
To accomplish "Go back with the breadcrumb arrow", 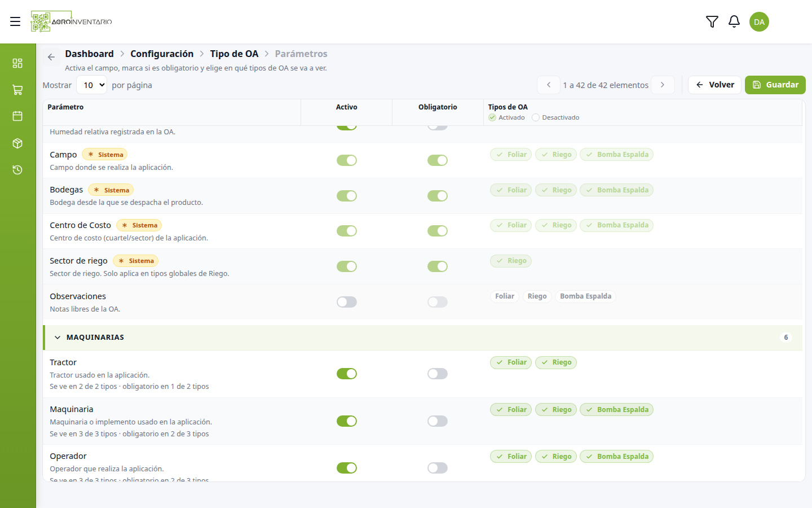I will (51, 57).
